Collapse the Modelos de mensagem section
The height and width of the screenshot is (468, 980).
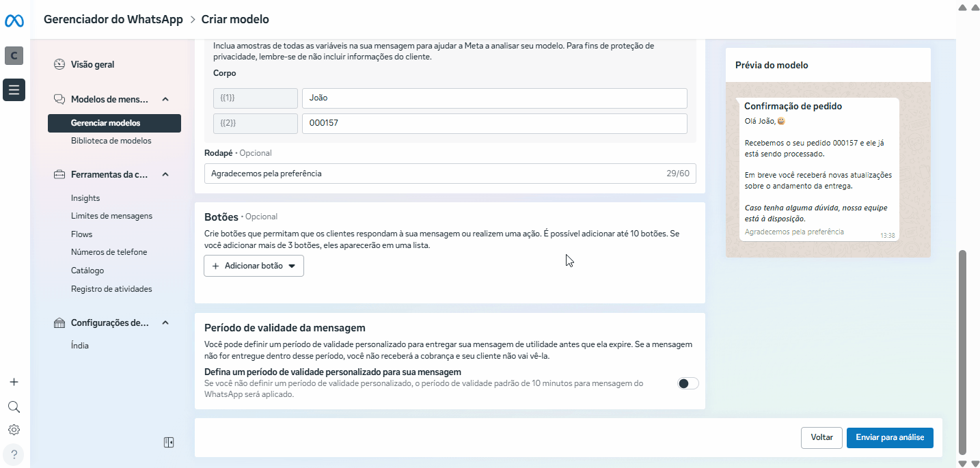(x=165, y=99)
